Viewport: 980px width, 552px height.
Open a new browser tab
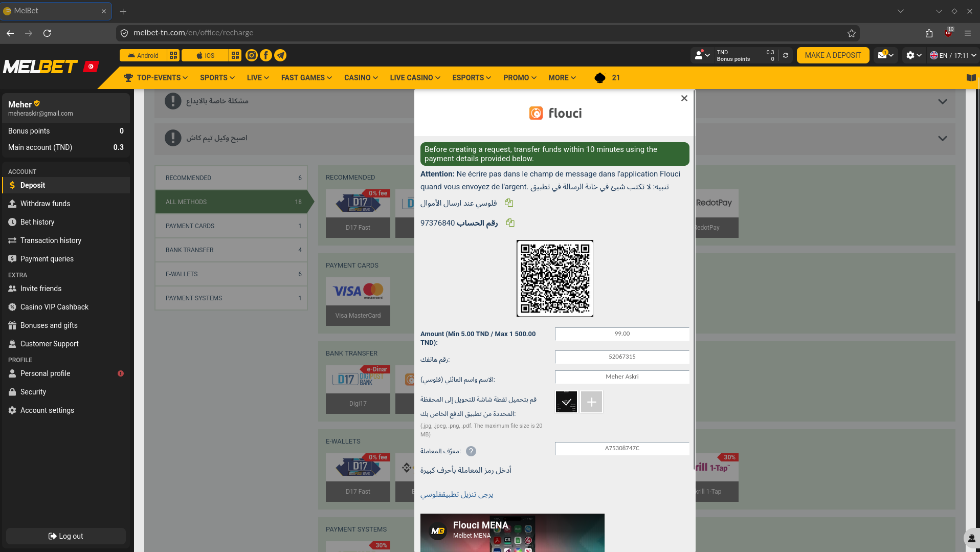pos(123,11)
